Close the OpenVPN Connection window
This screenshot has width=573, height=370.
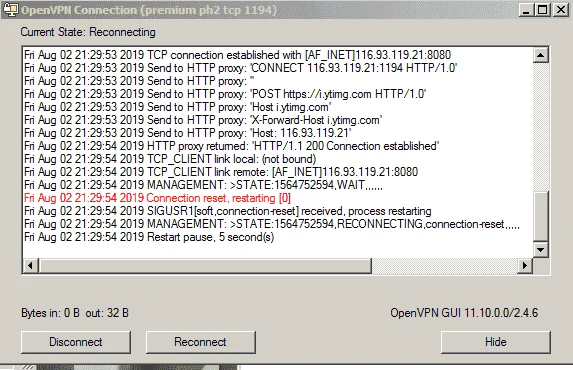[561, 10]
